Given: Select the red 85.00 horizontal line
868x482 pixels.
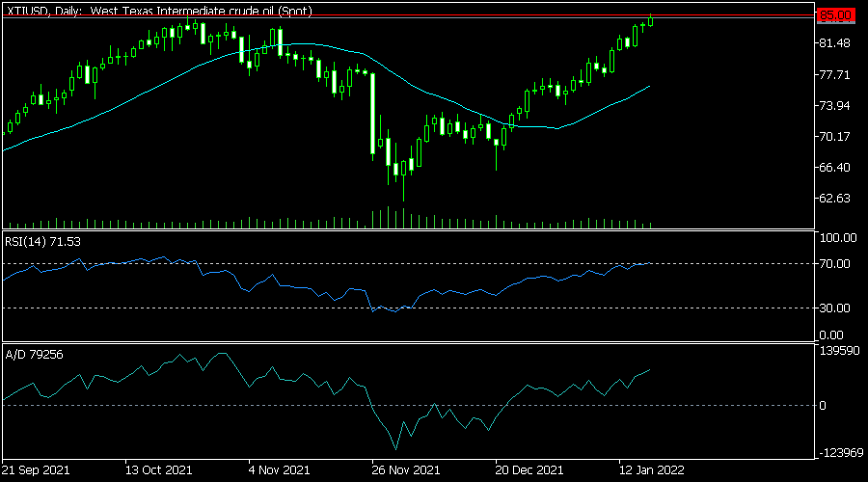Looking at the screenshot, I should click(409, 15).
